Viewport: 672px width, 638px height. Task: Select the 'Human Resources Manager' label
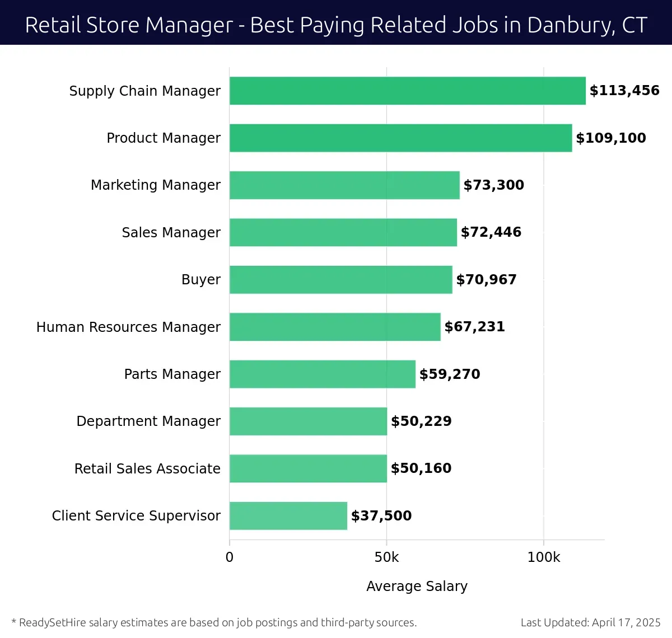click(128, 327)
